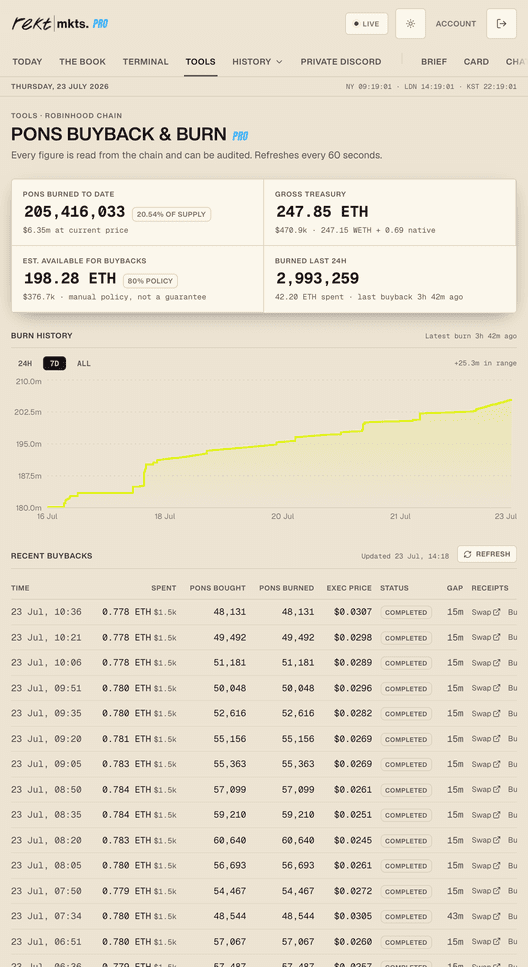Open Swap receipt for 23 Jul 08:50

486,789
